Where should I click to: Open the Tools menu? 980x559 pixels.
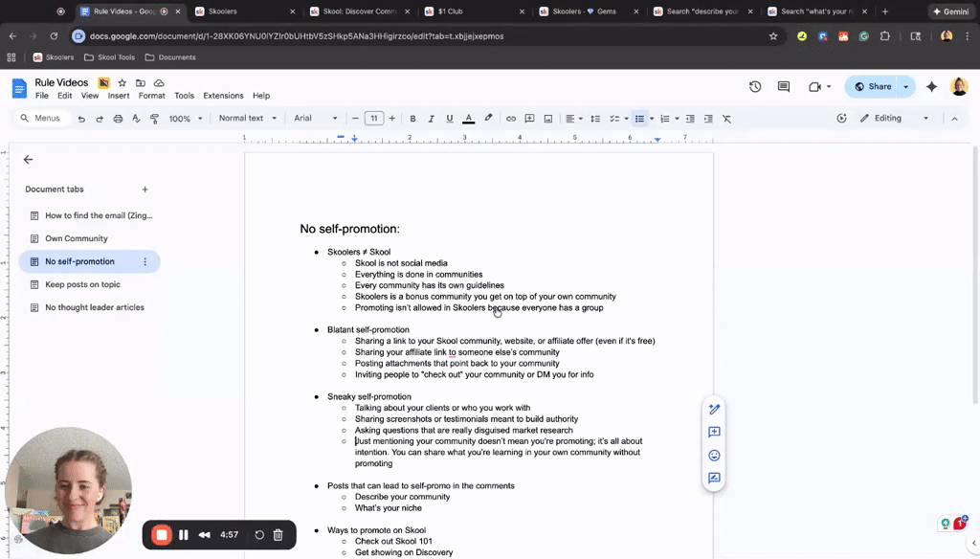click(x=185, y=96)
